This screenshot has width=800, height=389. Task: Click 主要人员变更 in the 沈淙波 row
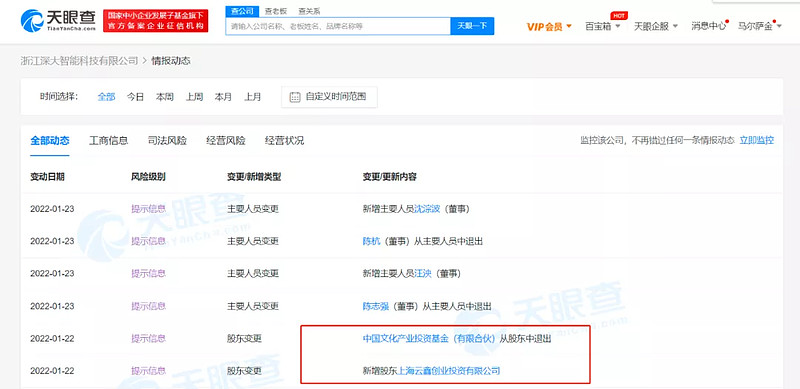[x=253, y=209]
